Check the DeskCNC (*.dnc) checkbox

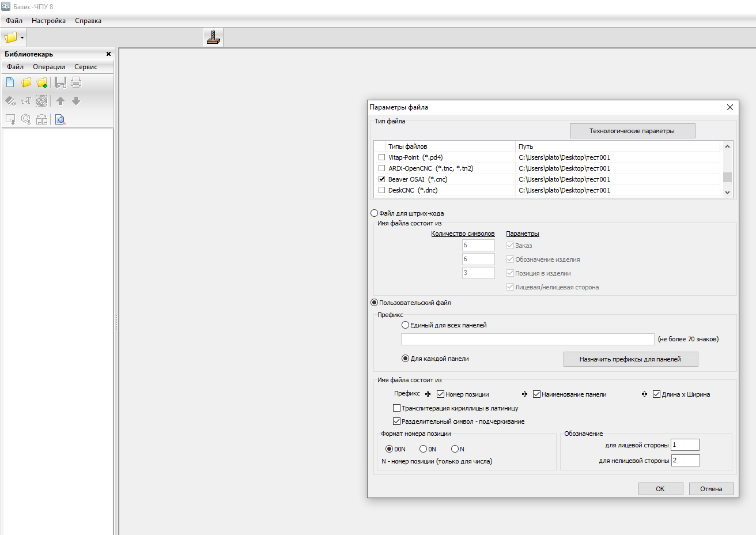coord(381,190)
